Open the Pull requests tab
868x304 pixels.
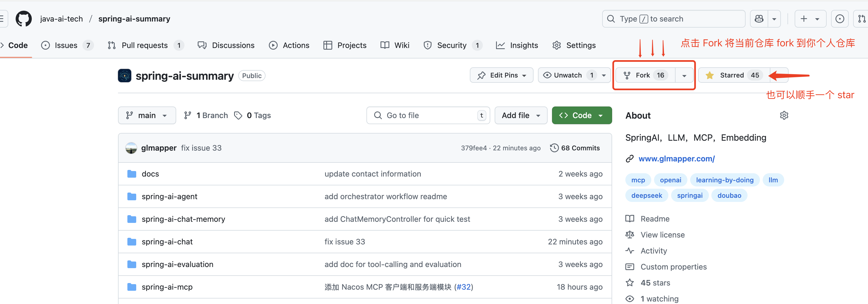(146, 45)
